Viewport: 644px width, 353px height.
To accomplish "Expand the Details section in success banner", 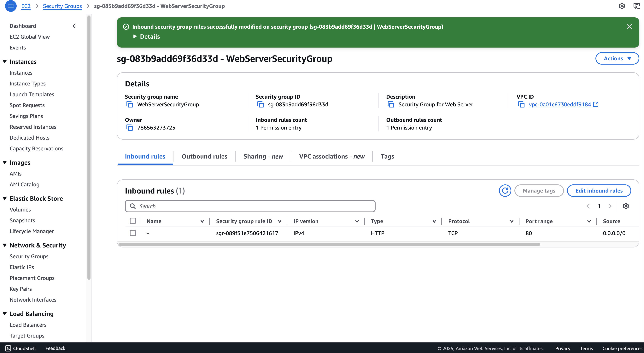I will pos(147,37).
